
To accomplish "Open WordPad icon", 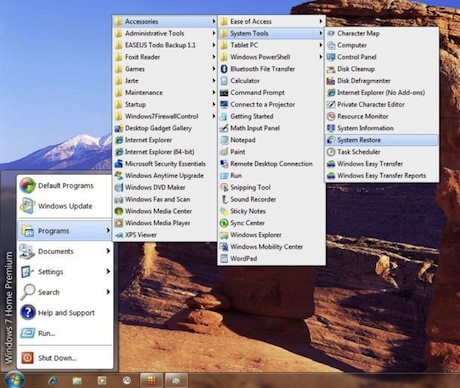I will click(224, 258).
